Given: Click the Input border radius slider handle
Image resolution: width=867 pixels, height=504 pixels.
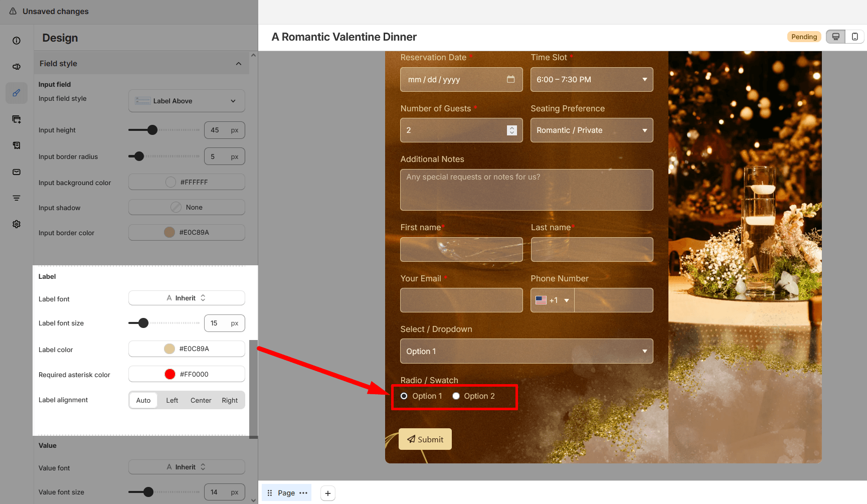Looking at the screenshot, I should coord(139,156).
